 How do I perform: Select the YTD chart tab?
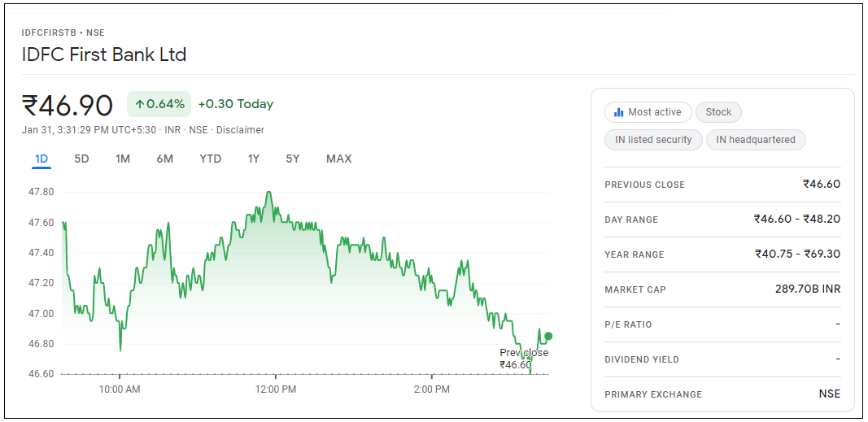(211, 159)
